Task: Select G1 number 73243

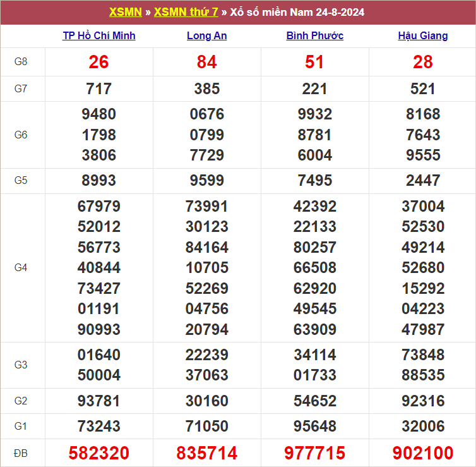Action: [x=99, y=427]
